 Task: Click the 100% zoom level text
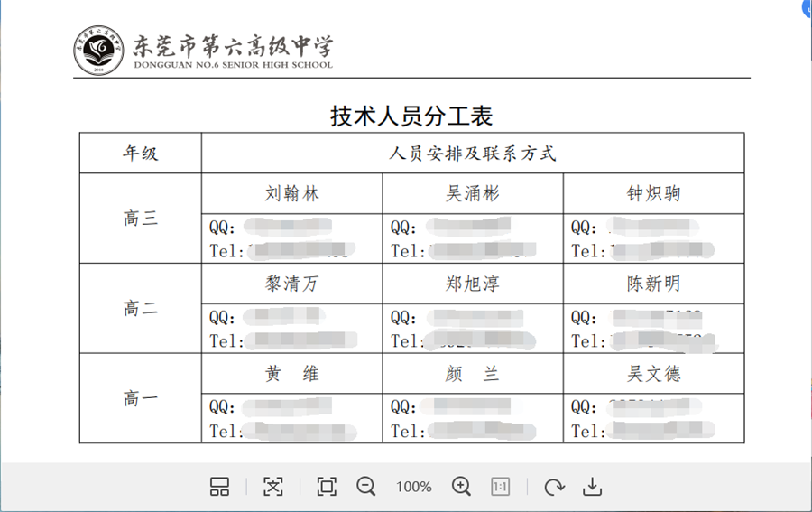[x=414, y=487]
